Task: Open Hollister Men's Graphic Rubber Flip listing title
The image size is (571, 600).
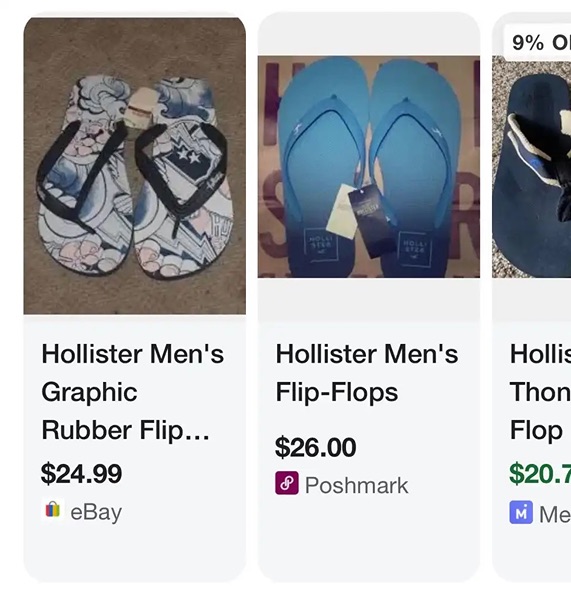Action: (x=133, y=392)
